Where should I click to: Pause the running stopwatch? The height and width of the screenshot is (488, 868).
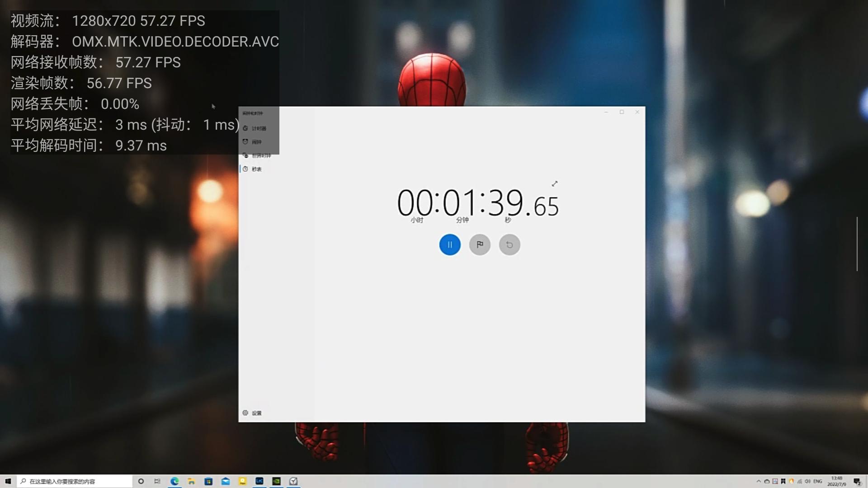pos(449,244)
